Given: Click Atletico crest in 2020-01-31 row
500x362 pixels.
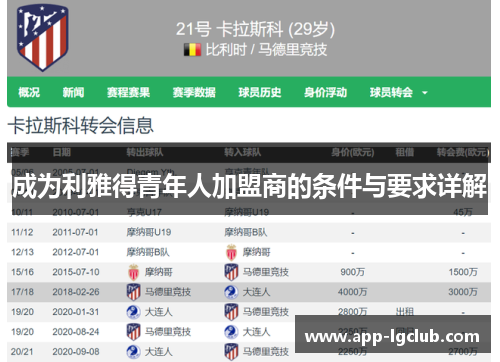Looking at the screenshot, I should tap(231, 312).
